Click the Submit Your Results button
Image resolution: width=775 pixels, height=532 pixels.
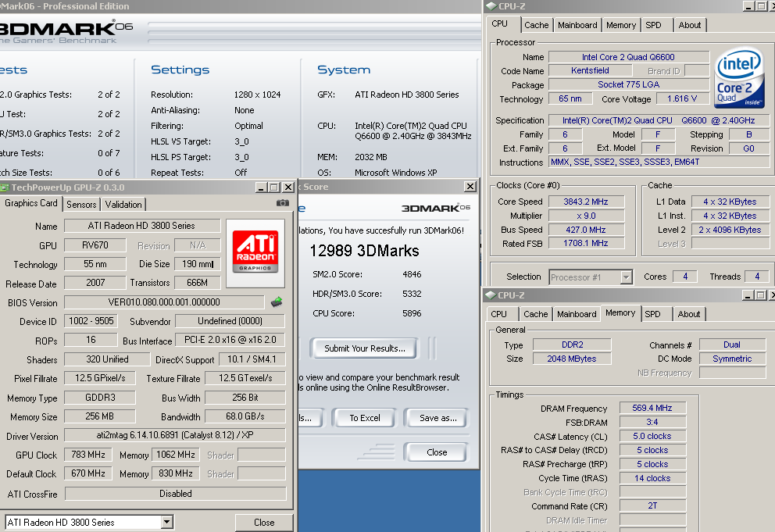[x=364, y=348]
